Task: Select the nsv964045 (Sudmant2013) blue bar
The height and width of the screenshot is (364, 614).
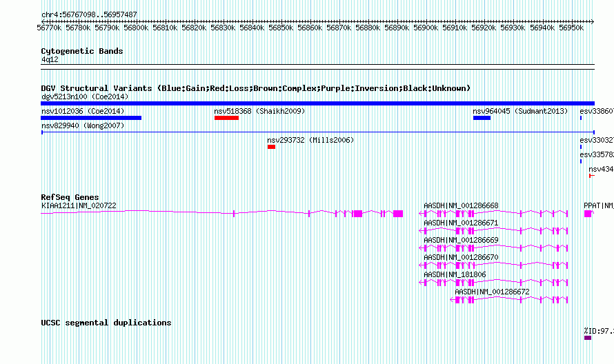Action: pyautogui.click(x=482, y=118)
